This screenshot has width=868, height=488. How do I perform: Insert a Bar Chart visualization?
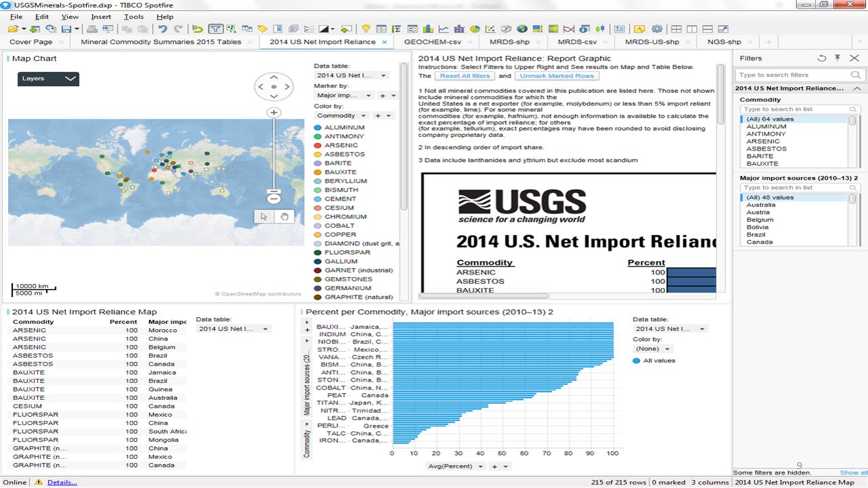pos(427,29)
